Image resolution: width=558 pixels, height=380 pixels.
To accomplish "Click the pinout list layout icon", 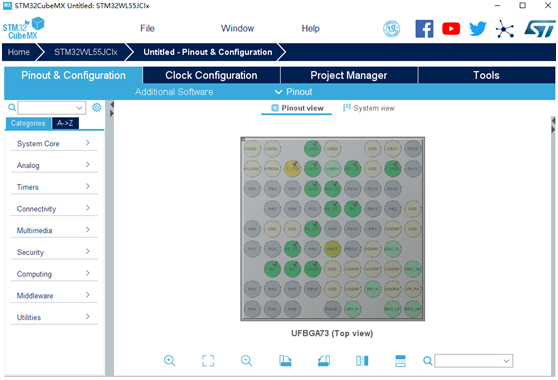I will tap(400, 361).
